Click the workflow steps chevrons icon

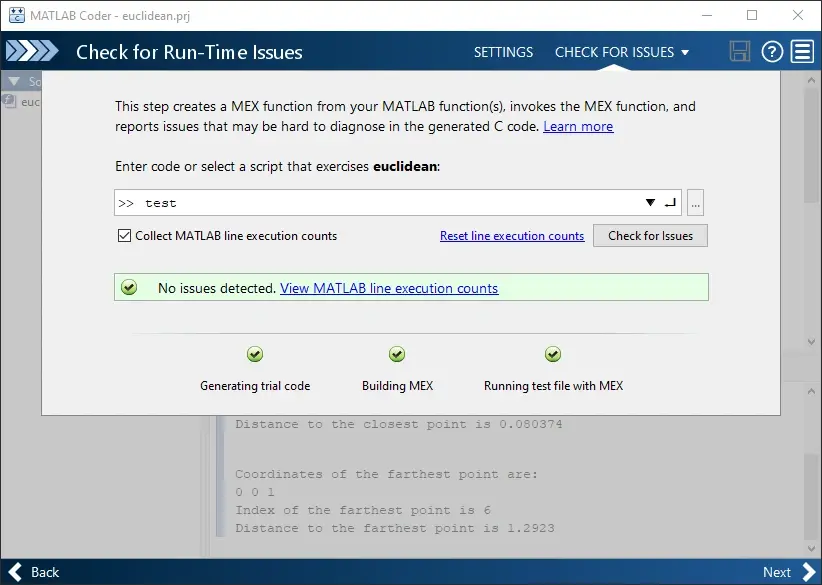click(x=32, y=51)
